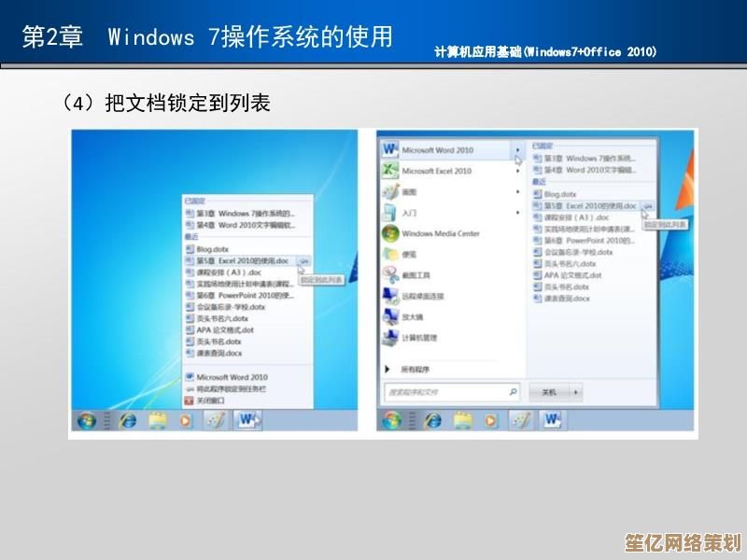Click the Paint icon on the taskbar under the jump list
Screen dimensions: 747x560
click(216, 421)
